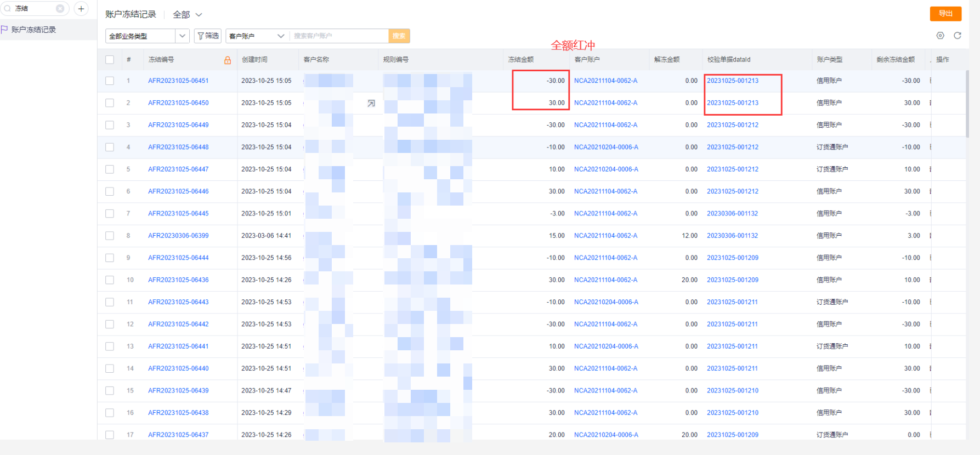Check the box for row AFR20231025-06436
The image size is (980, 455).
110,280
